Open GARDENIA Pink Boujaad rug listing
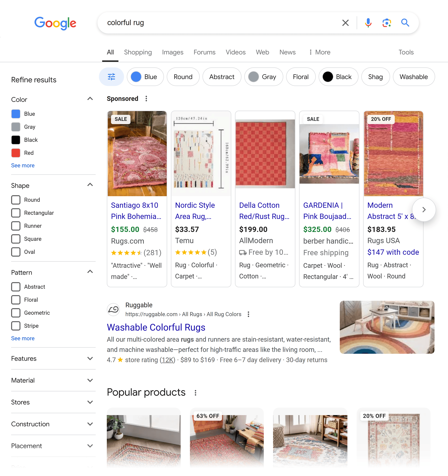The image size is (448, 476). pyautogui.click(x=327, y=211)
